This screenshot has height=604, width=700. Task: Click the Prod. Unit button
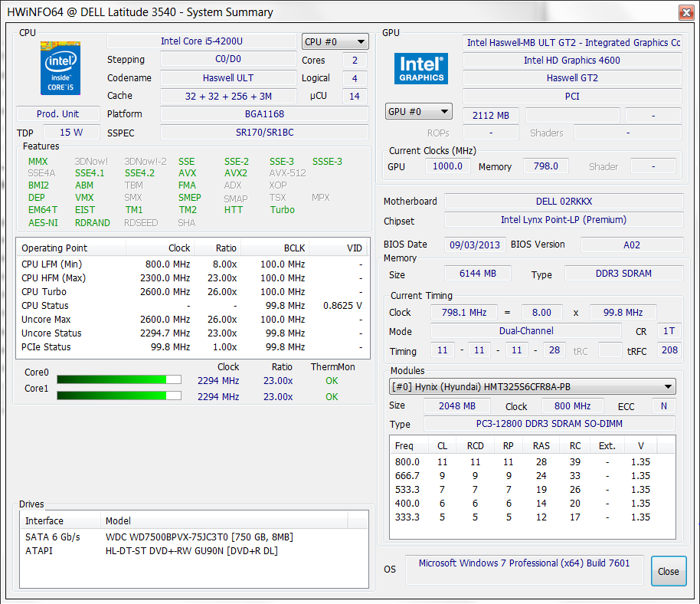point(57,114)
